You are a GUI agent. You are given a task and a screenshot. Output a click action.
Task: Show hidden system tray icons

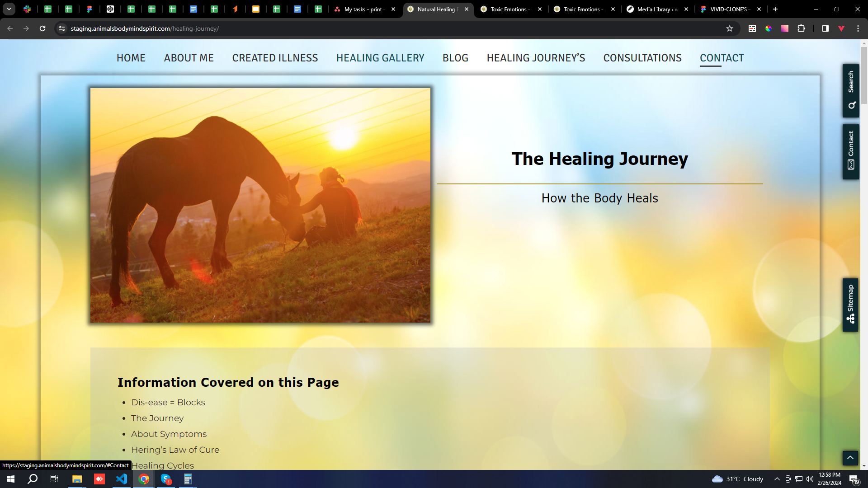(x=777, y=479)
